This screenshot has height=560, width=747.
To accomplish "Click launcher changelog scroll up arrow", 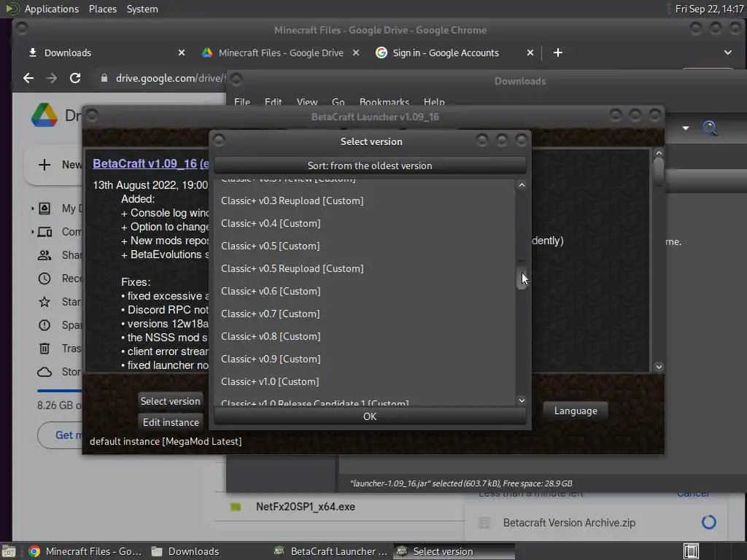I will click(x=659, y=153).
